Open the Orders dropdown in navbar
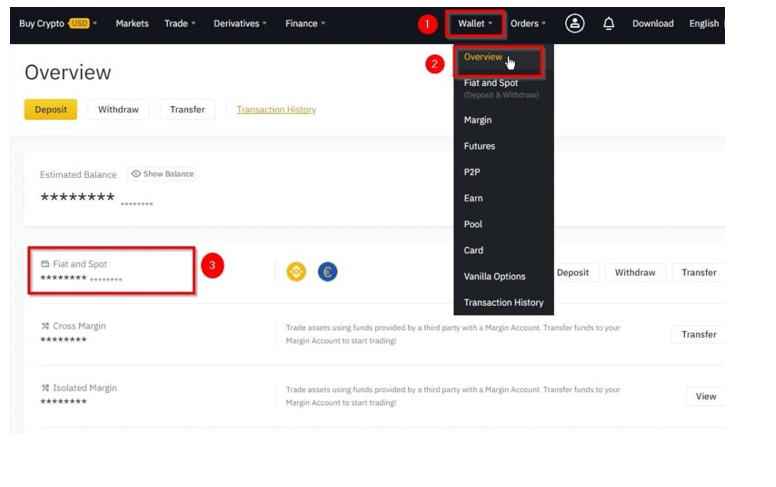The image size is (776, 487). pos(528,23)
